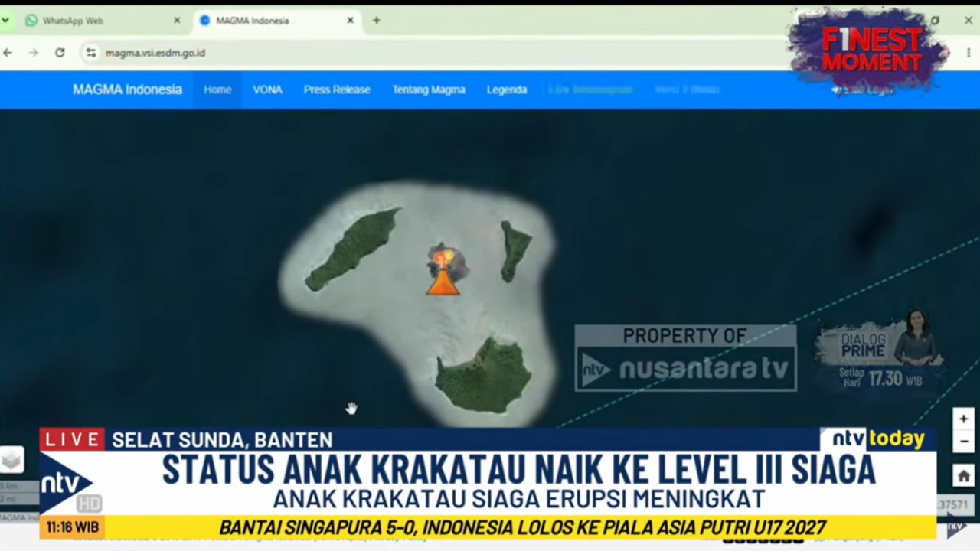The height and width of the screenshot is (551, 980).
Task: Zoom out the map with minus button
Action: (x=963, y=441)
